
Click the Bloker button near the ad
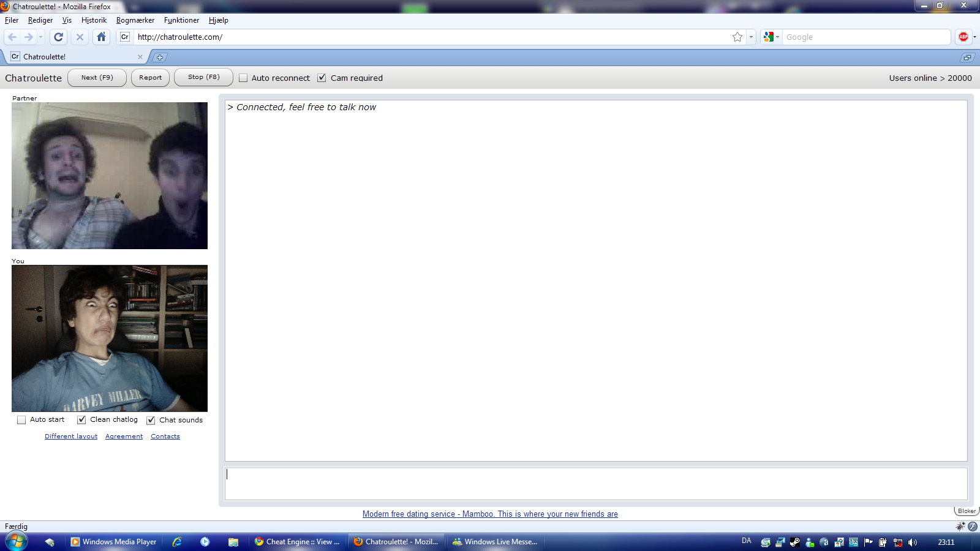click(x=967, y=511)
